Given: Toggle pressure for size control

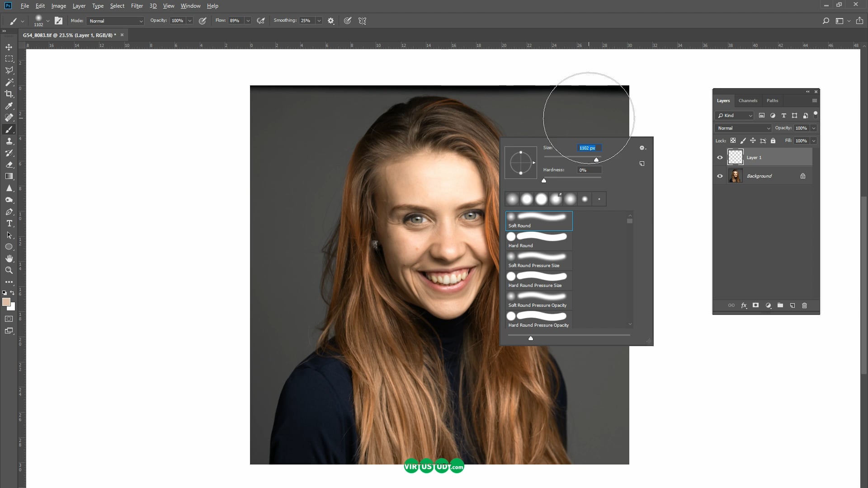Looking at the screenshot, I should point(348,21).
